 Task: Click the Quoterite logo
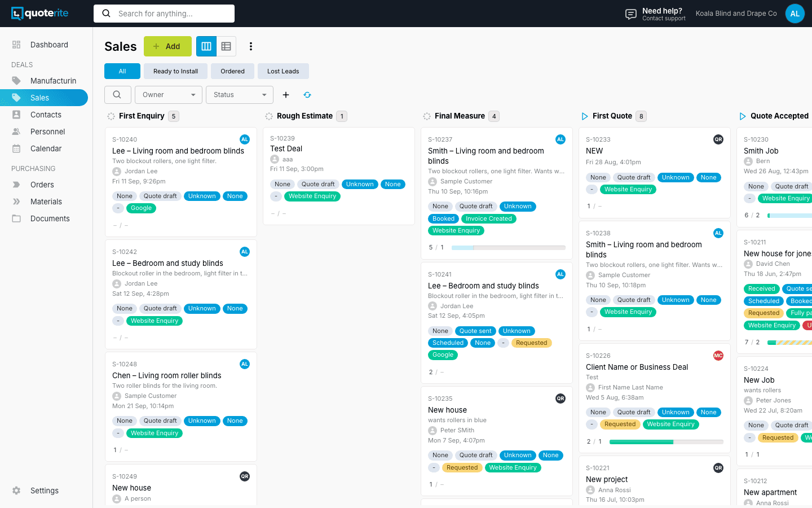click(40, 14)
